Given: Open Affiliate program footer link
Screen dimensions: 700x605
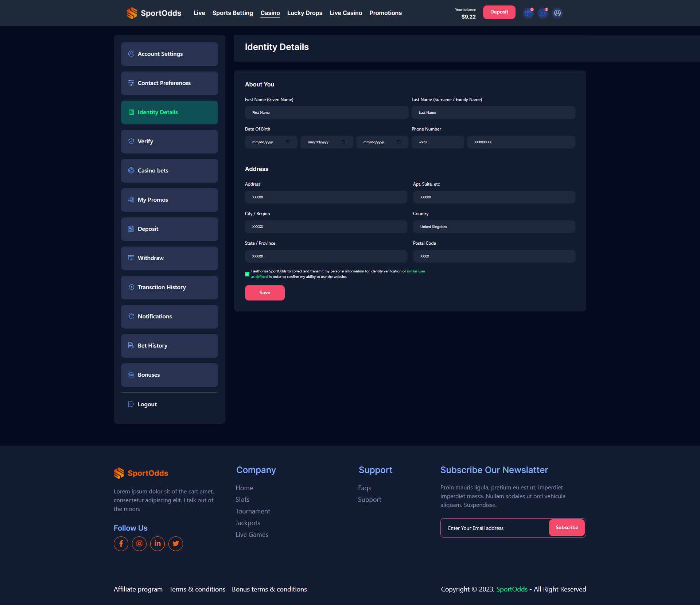Looking at the screenshot, I should pyautogui.click(x=138, y=589).
